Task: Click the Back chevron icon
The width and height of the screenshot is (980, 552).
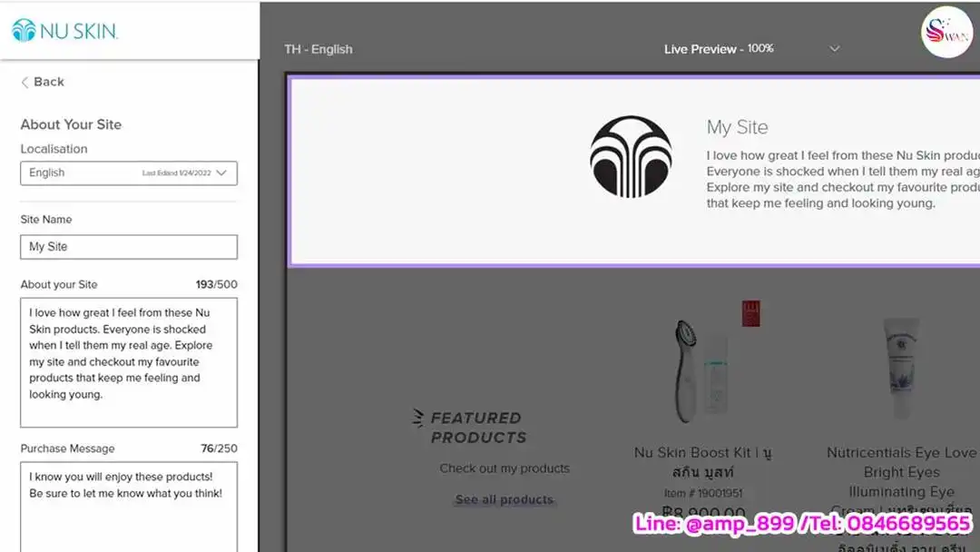Action: point(24,82)
